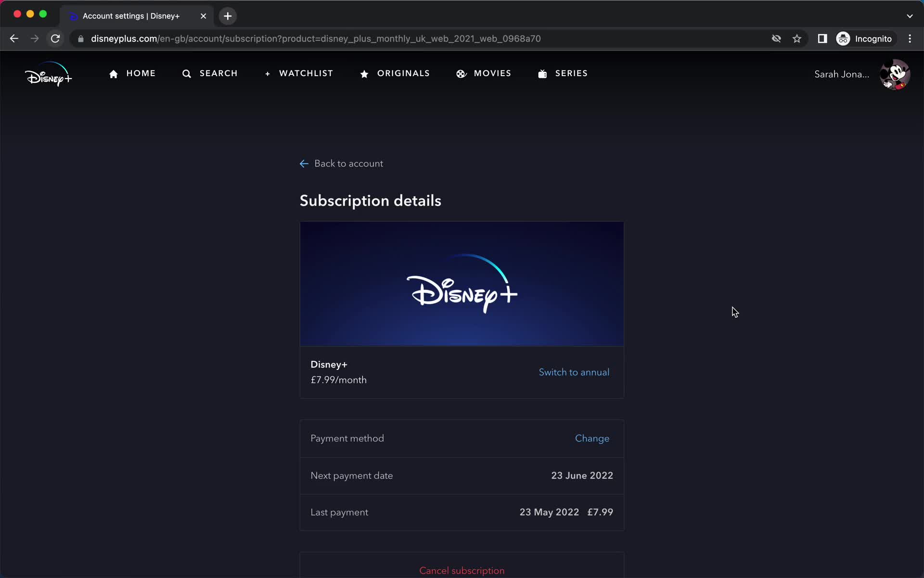924x578 pixels.
Task: Click the Disney+ logo icon
Action: click(x=48, y=74)
